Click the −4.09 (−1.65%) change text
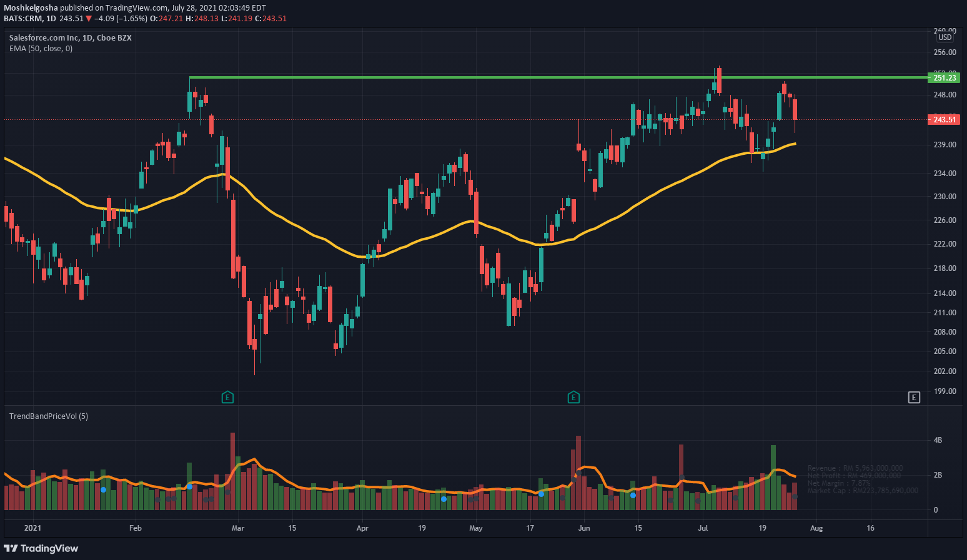 (x=121, y=18)
